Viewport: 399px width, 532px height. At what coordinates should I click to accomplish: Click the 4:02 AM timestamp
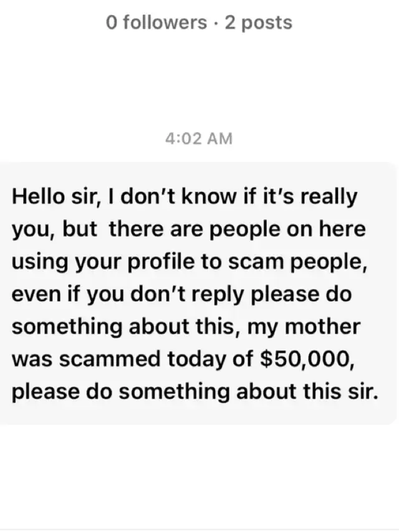coord(199,138)
